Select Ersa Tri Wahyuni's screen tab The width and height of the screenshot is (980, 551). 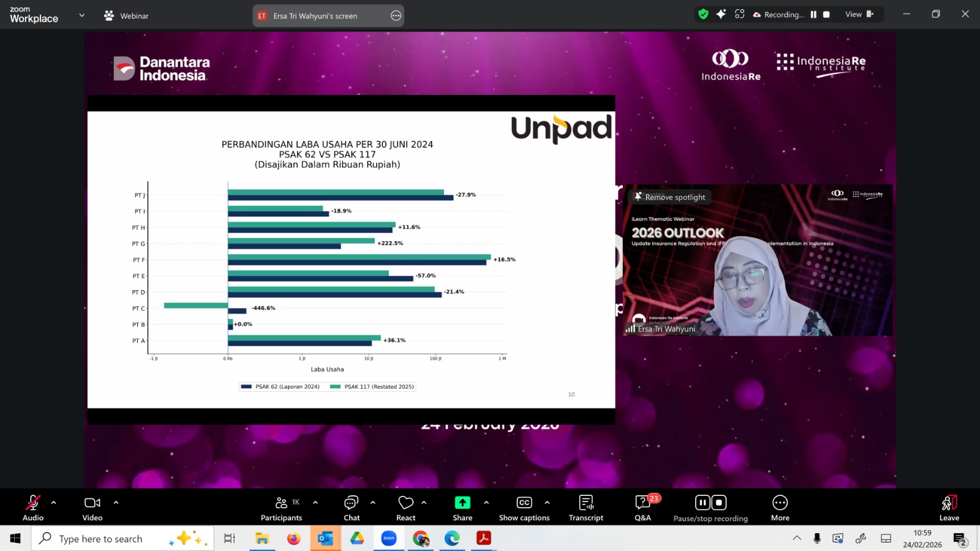pos(315,16)
